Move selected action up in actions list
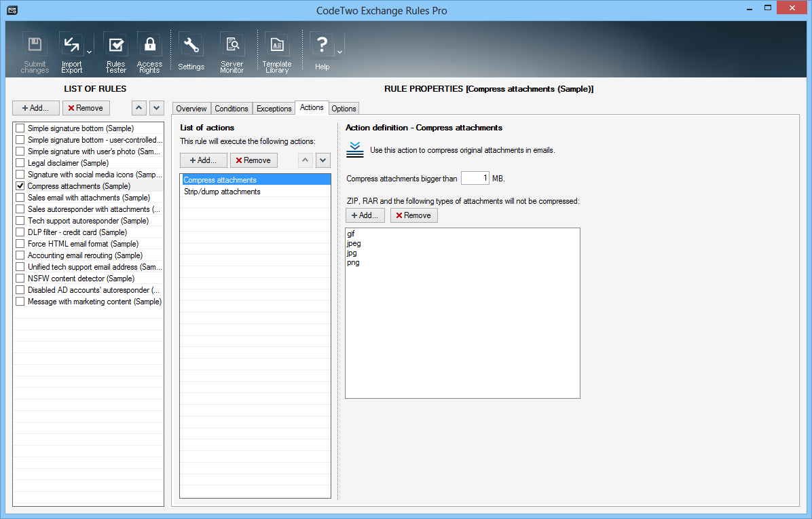The height and width of the screenshot is (519, 812). [306, 160]
